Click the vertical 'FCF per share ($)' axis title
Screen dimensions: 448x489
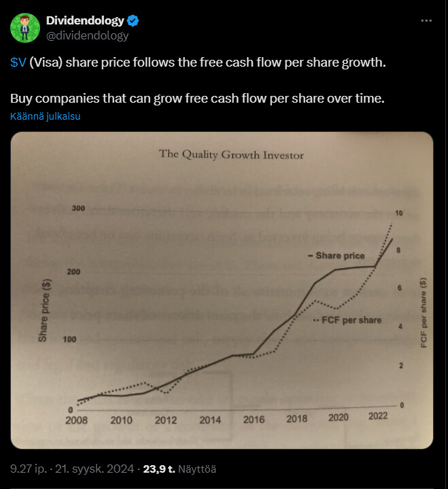point(424,313)
